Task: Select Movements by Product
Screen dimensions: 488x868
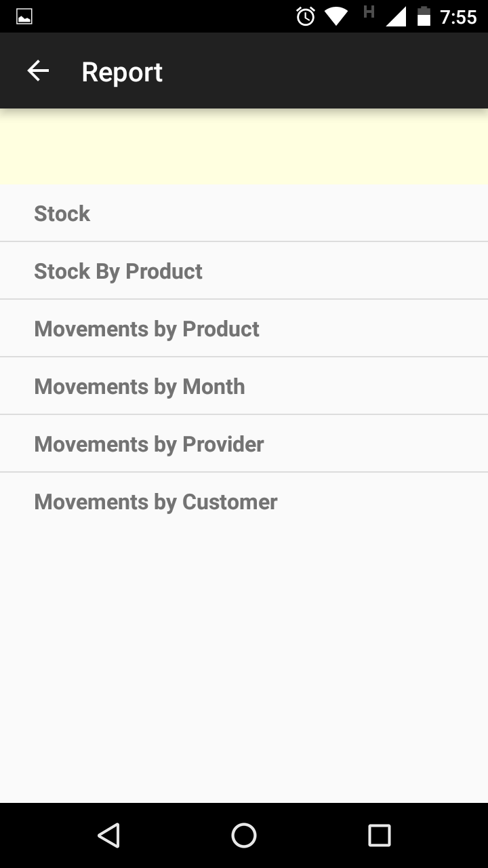Action: 244,328
